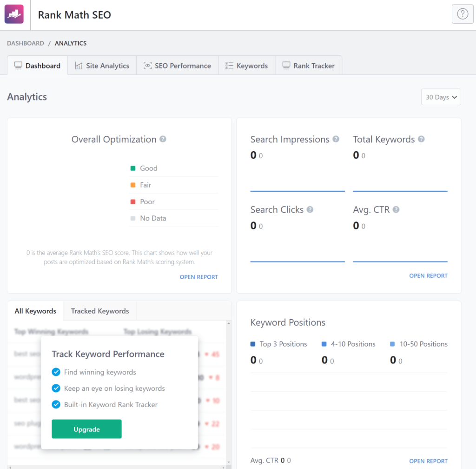Screen dimensions: 476x469
Task: Open the Keyword Positions report via OPEN REPORT
Action: tap(428, 461)
